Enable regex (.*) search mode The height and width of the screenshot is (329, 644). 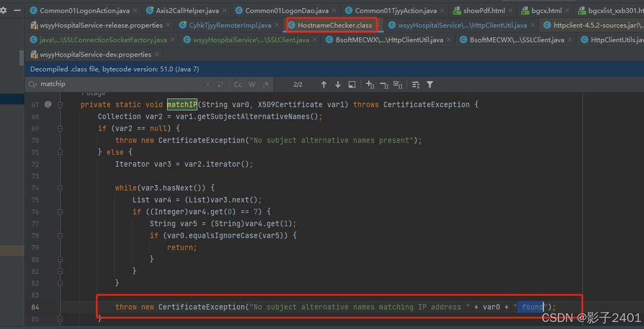tap(265, 84)
